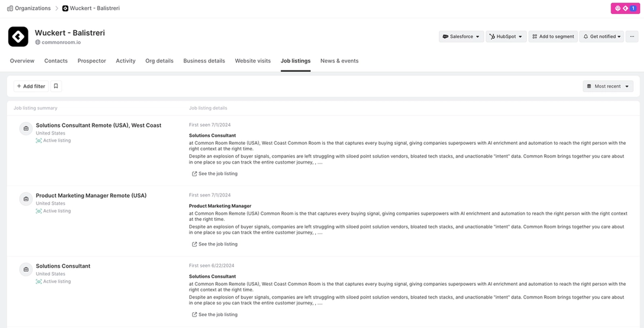The height and width of the screenshot is (328, 644).
Task: Open the HubSpot dropdown
Action: pyautogui.click(x=506, y=37)
